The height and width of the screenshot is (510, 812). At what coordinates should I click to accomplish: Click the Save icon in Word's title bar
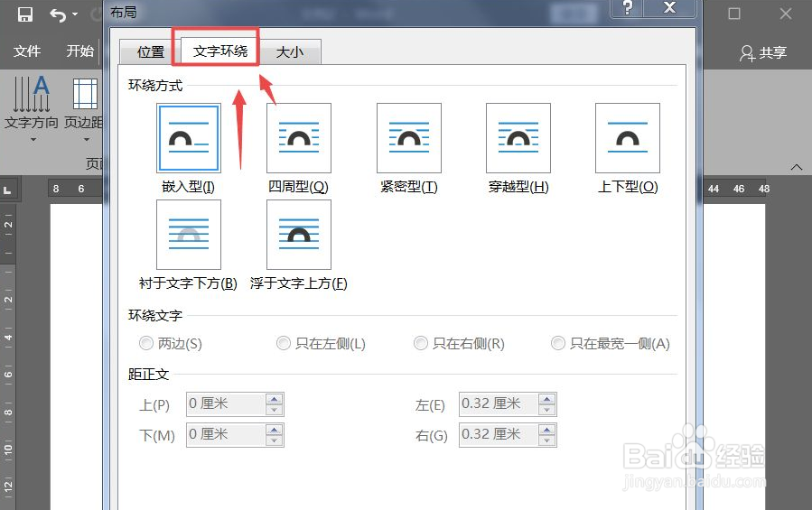25,14
